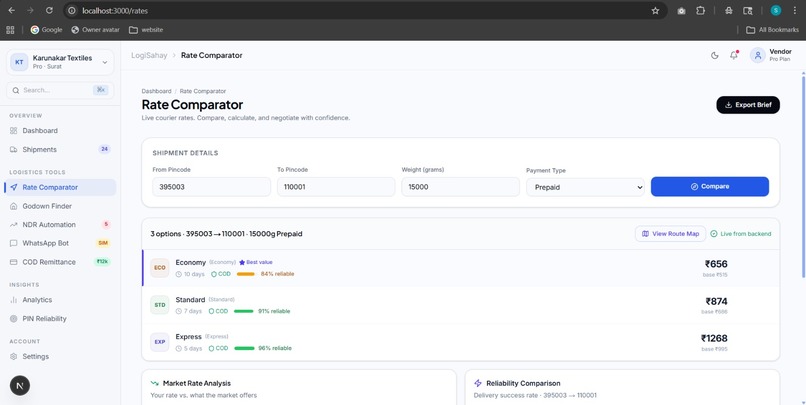Image resolution: width=806 pixels, height=405 pixels.
Task: Click the Reliability Comparison heading
Action: coord(523,383)
